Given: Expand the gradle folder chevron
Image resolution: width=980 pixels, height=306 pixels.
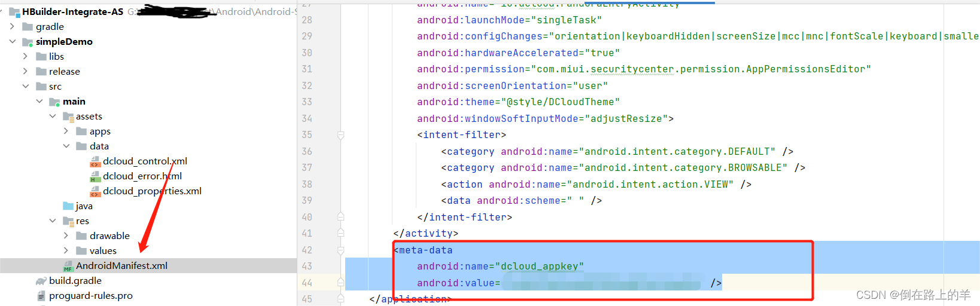Looking at the screenshot, I should pyautogui.click(x=12, y=26).
